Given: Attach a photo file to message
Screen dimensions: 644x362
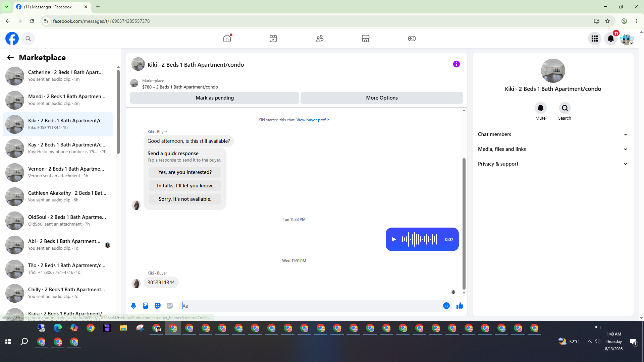Looking at the screenshot, I should click(146, 306).
